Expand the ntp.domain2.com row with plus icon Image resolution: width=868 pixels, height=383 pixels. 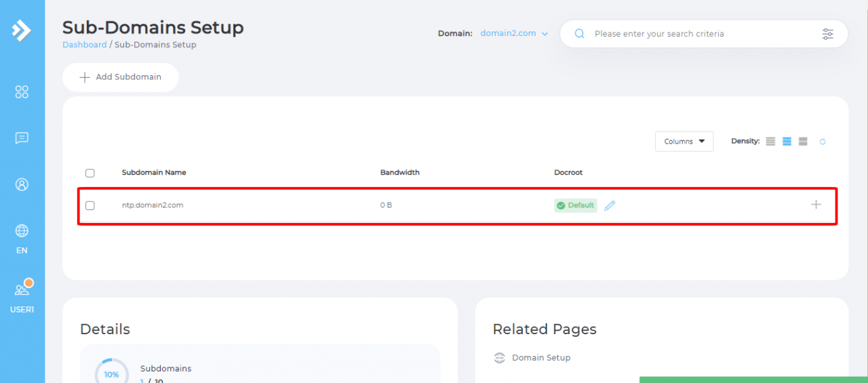[816, 204]
